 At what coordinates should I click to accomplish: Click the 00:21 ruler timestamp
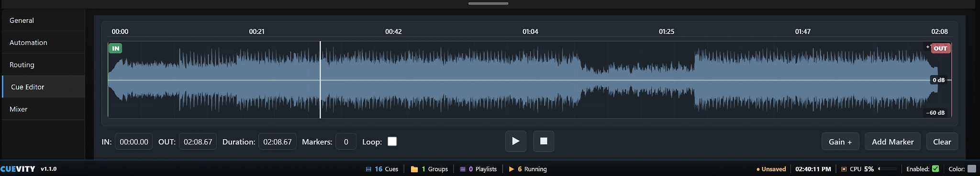[x=256, y=32]
